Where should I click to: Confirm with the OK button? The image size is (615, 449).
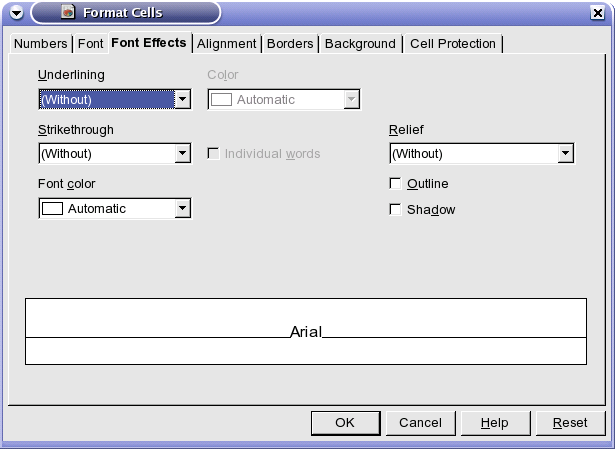point(346,423)
